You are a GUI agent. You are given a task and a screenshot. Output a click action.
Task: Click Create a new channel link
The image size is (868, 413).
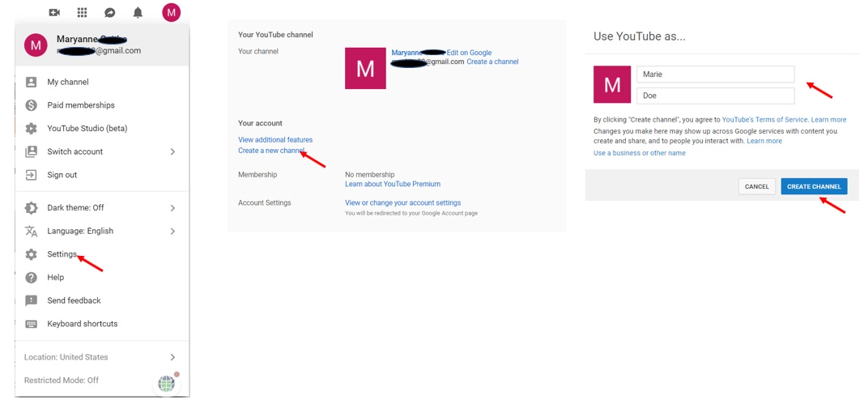click(271, 151)
